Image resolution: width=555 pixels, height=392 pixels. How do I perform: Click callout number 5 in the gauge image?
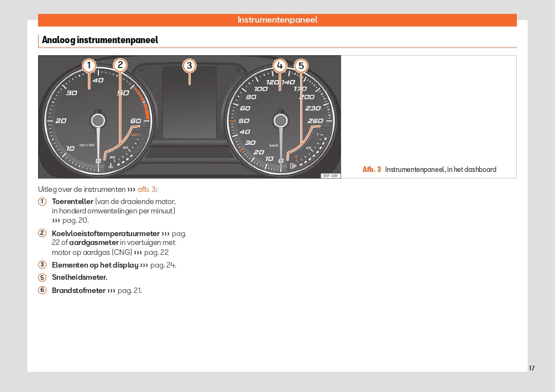(x=301, y=66)
